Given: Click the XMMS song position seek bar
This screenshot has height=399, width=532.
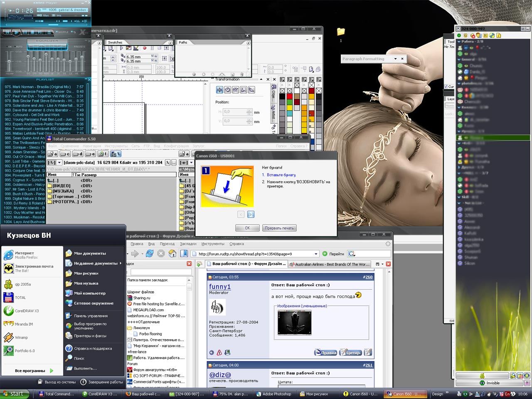Looking at the screenshot, I should (x=47, y=25).
